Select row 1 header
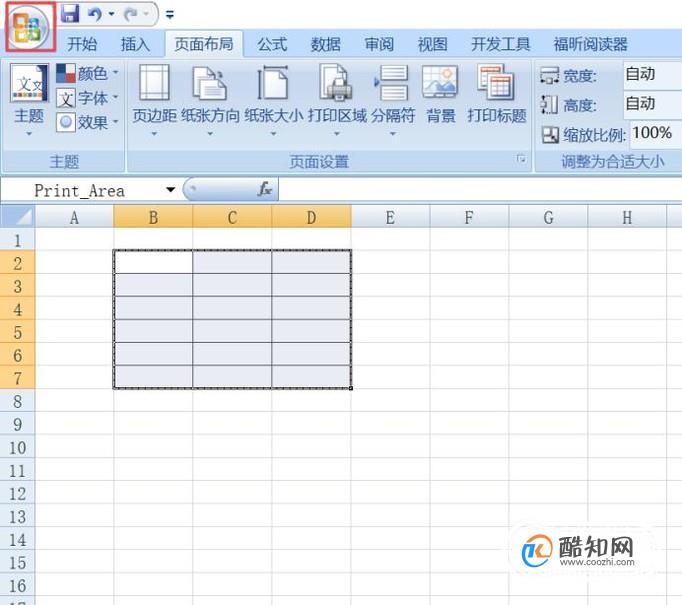 click(17, 240)
